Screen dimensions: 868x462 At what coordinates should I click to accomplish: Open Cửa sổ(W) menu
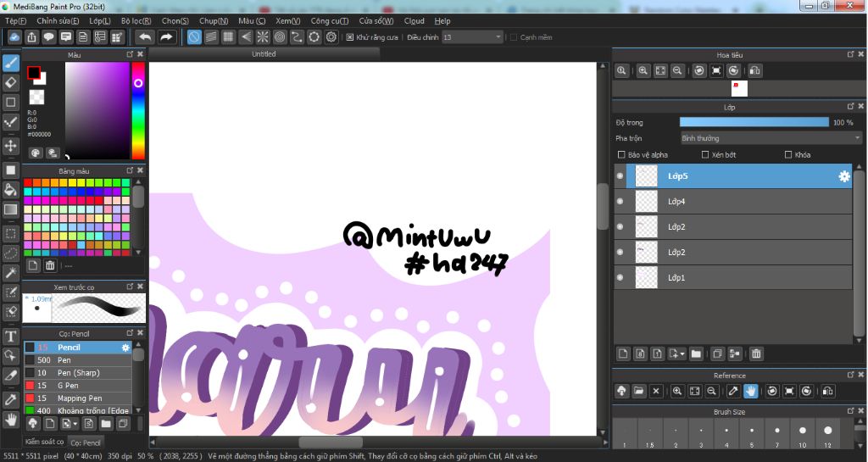click(376, 21)
